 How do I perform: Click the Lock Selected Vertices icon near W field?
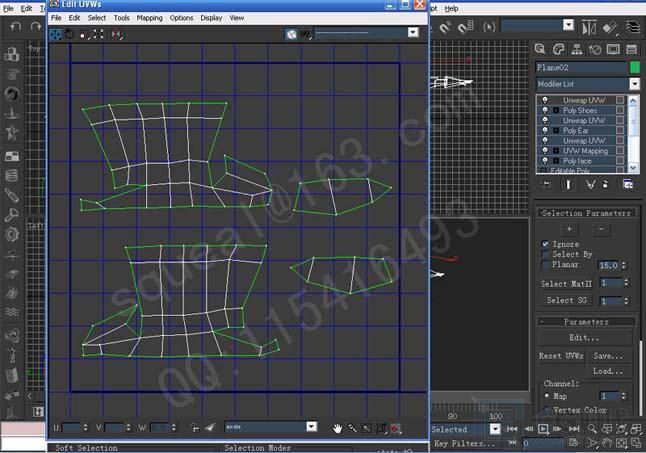pos(195,428)
